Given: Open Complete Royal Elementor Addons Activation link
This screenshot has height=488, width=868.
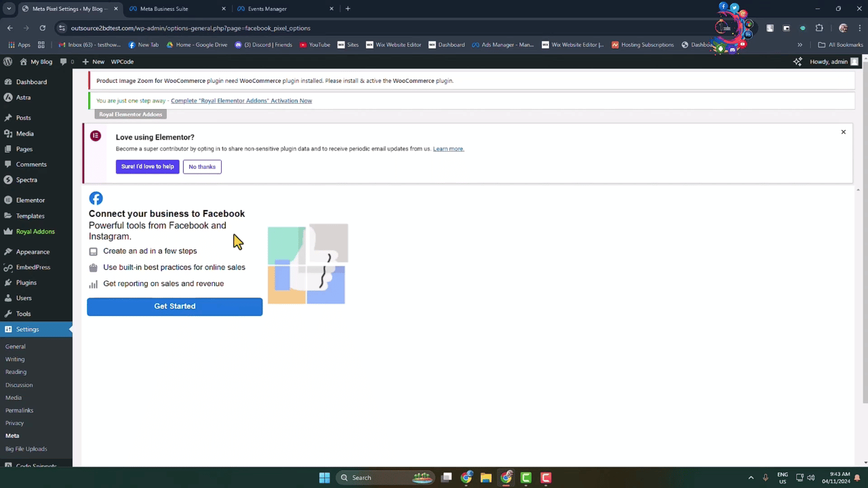Looking at the screenshot, I should tap(241, 100).
